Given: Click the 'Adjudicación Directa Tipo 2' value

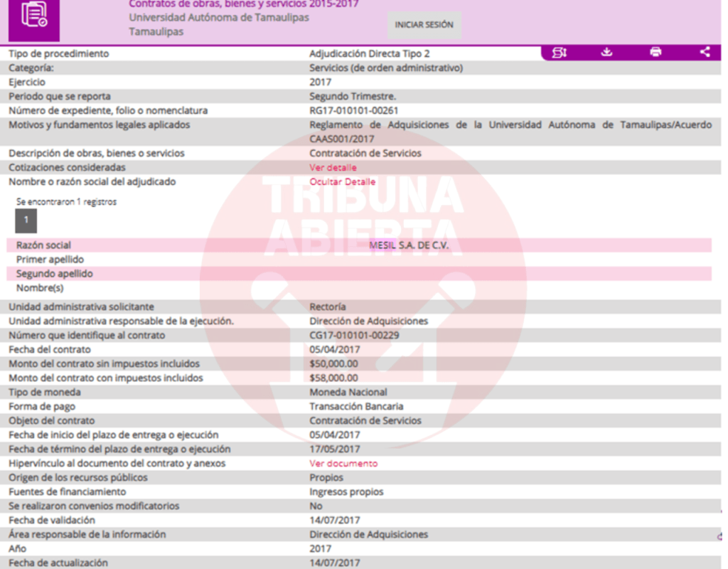Looking at the screenshot, I should [369, 53].
